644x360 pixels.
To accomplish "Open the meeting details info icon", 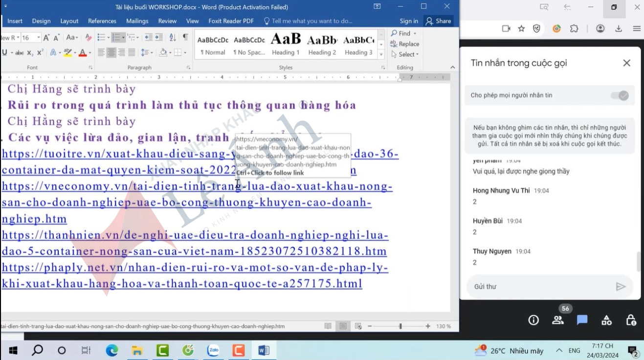I will click(533, 320).
